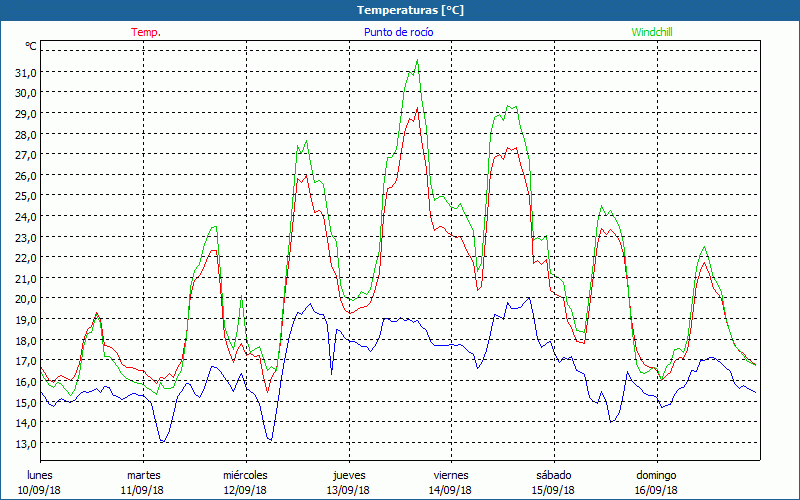Click the 16/09/18 date label
Image resolution: width=800 pixels, height=500 pixels.
656,490
